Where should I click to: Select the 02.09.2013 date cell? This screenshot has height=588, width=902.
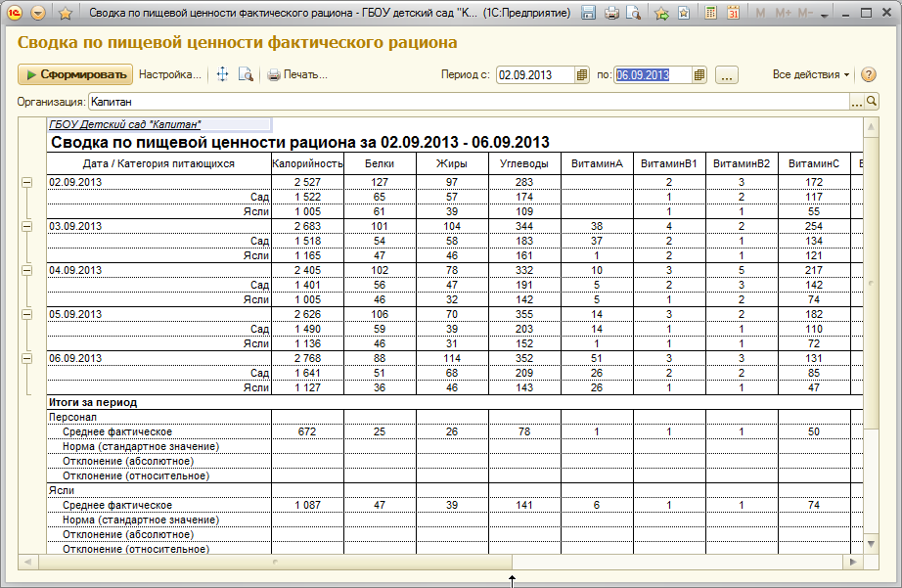[x=158, y=182]
